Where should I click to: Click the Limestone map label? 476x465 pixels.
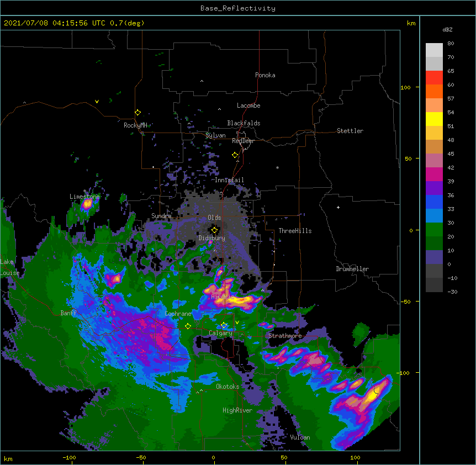(84, 197)
